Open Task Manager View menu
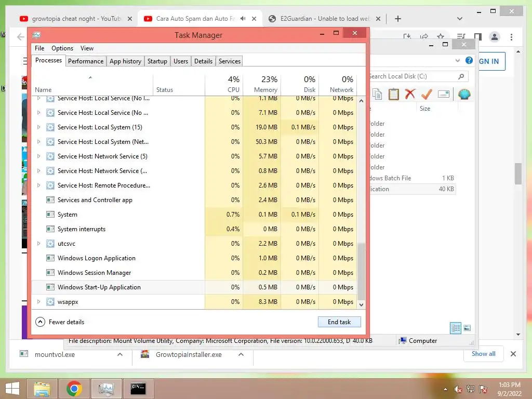This screenshot has height=399, width=532. [x=87, y=48]
